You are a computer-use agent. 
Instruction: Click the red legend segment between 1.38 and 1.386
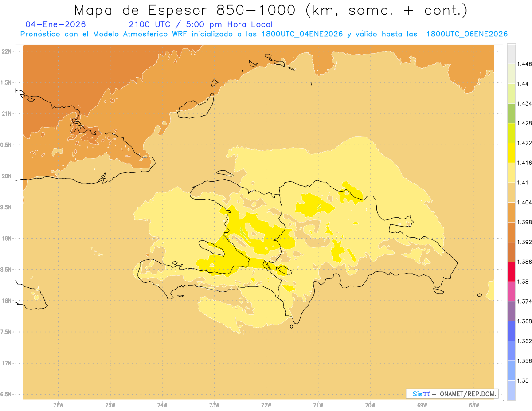pos(511,271)
